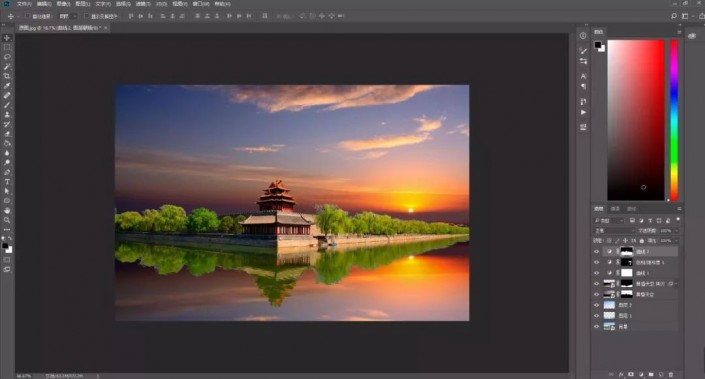This screenshot has height=379, width=705.
Task: Create new fill or adjustment layer icon
Action: [x=641, y=374]
